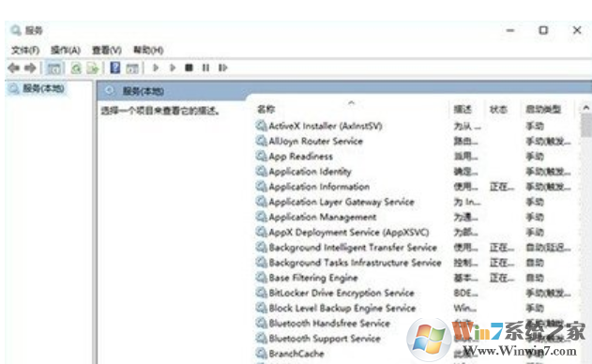Open the 查看(V) menu
The width and height of the screenshot is (592, 364).
tap(107, 50)
